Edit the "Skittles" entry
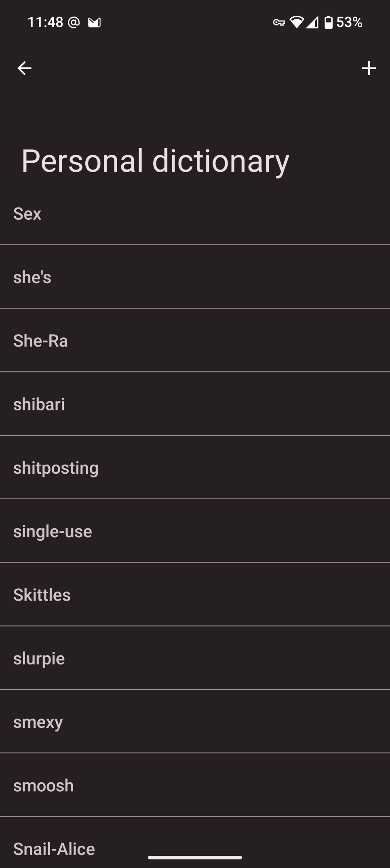 (x=195, y=595)
